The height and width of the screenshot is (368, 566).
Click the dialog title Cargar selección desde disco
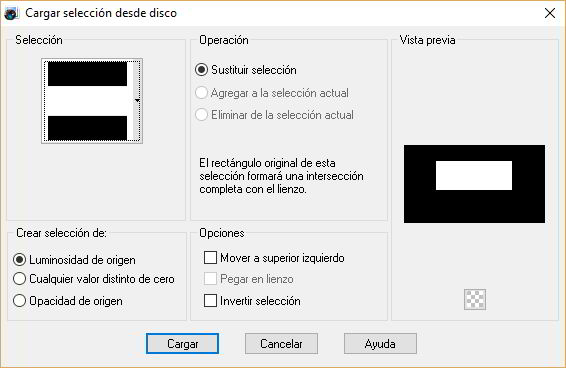[101, 13]
